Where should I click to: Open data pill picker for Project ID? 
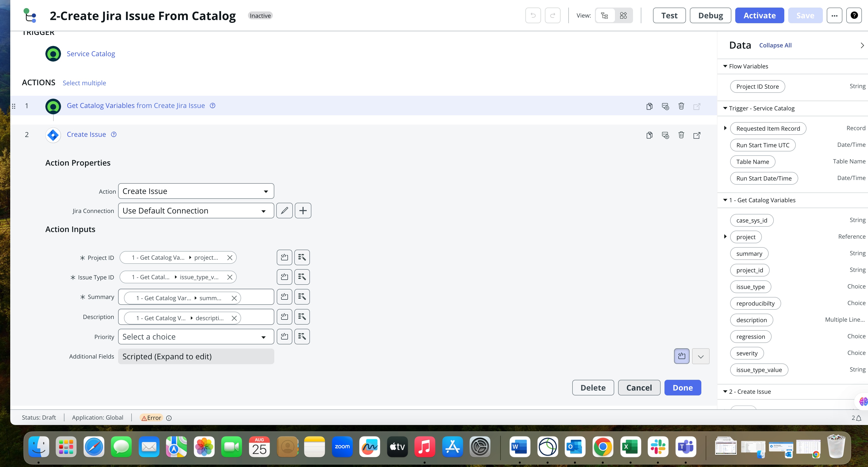[x=302, y=257]
